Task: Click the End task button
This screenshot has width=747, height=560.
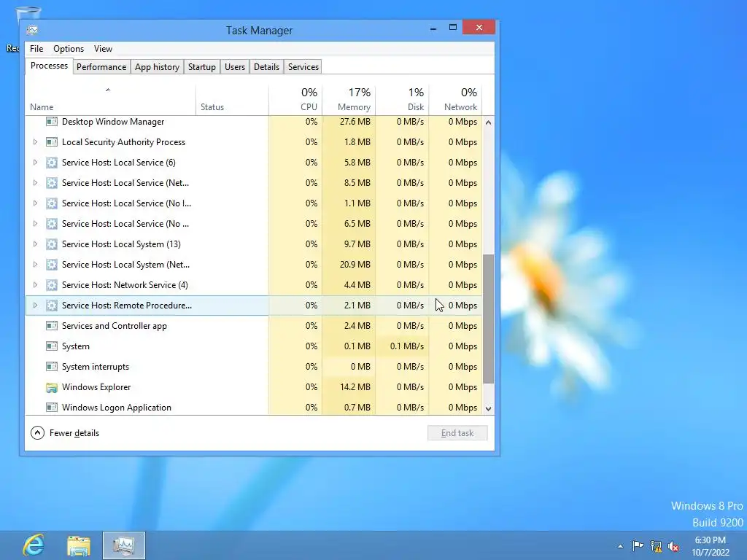Action: pyautogui.click(x=457, y=433)
